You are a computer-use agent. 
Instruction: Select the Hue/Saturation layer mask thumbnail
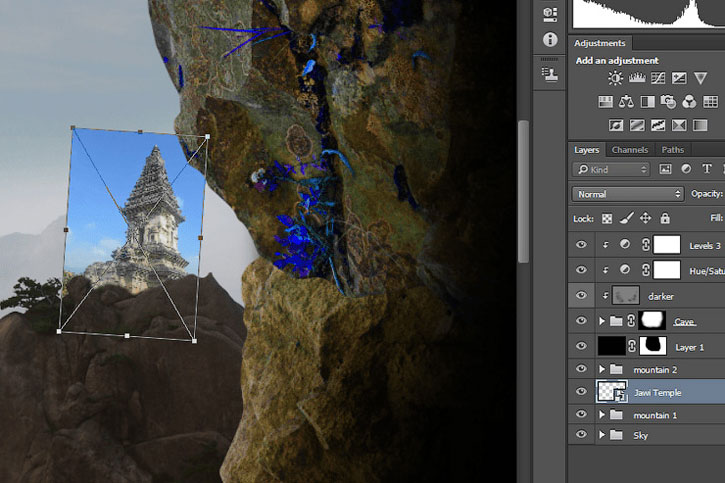click(667, 270)
